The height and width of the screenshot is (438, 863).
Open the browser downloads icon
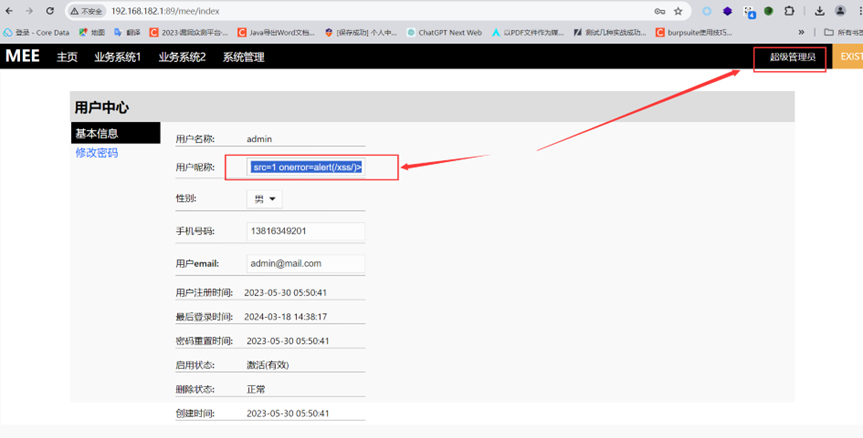click(820, 11)
